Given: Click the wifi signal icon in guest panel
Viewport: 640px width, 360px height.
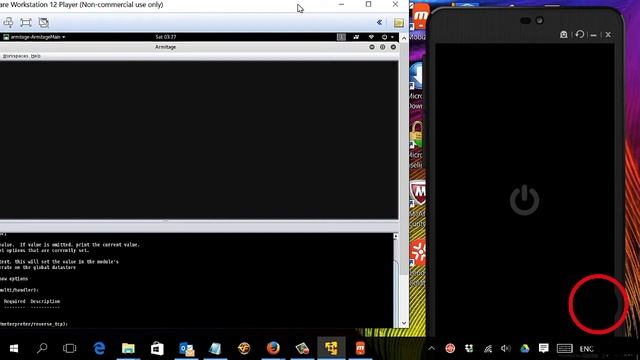Looking at the screenshot, I should [x=371, y=37].
